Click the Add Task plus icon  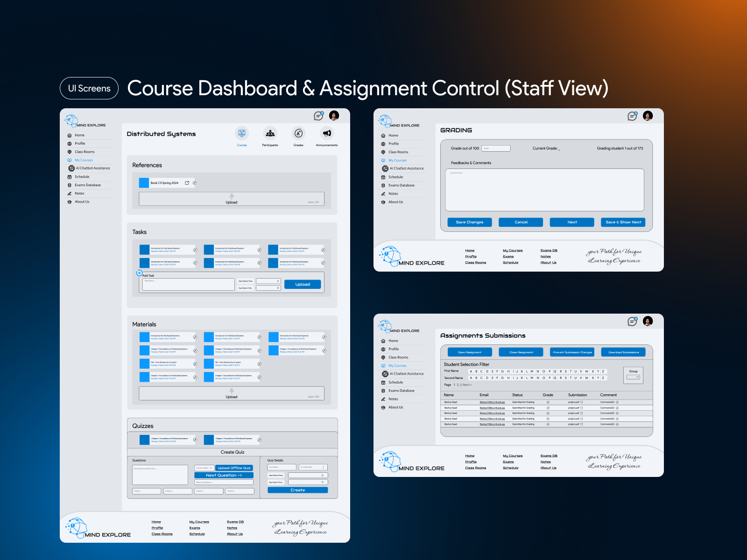pos(139,273)
